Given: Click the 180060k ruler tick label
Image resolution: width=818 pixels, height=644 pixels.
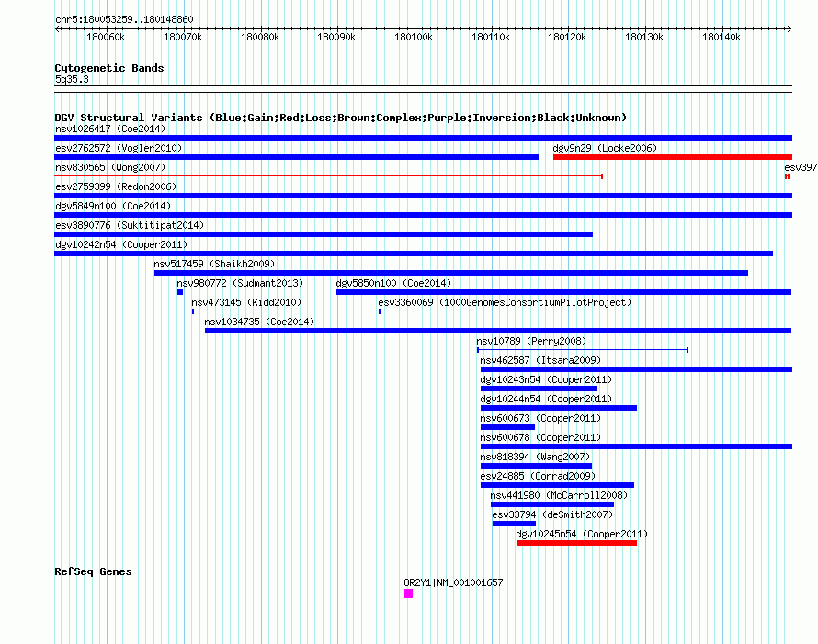Looking at the screenshot, I should click(x=106, y=37).
